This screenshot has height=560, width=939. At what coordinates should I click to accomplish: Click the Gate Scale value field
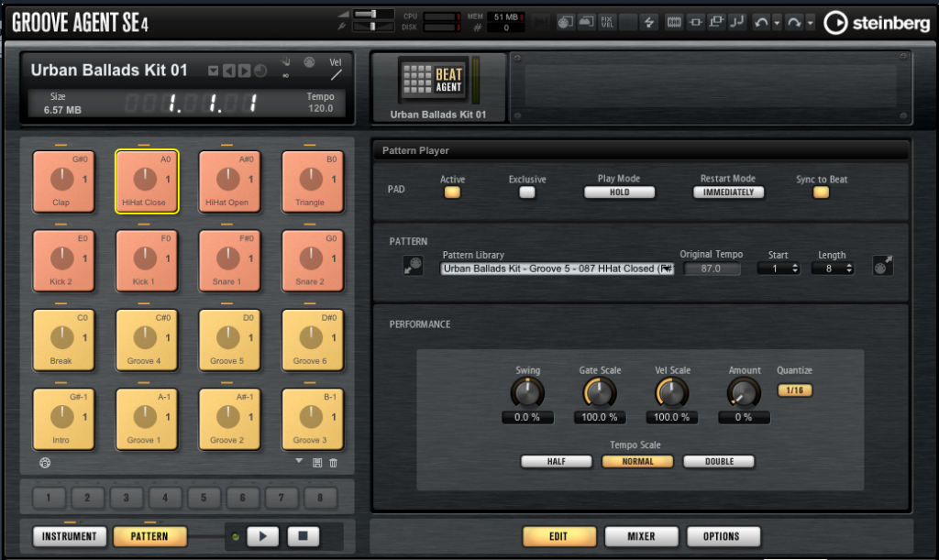(x=600, y=417)
